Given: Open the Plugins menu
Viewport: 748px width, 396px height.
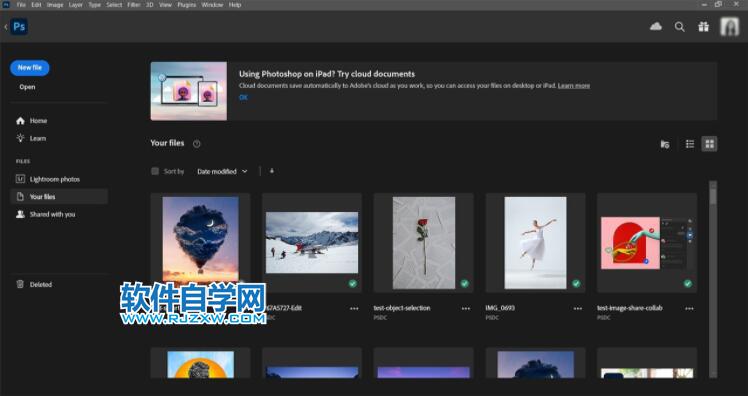Looking at the screenshot, I should 187,5.
